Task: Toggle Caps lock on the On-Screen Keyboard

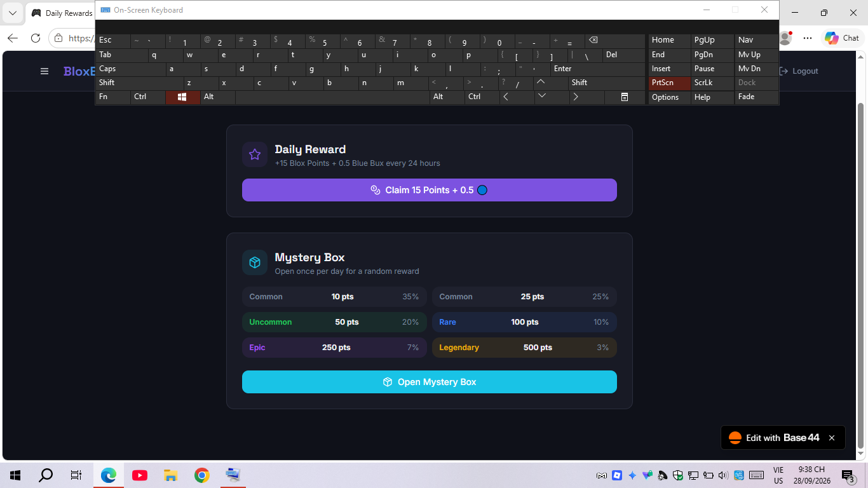Action: click(131, 69)
